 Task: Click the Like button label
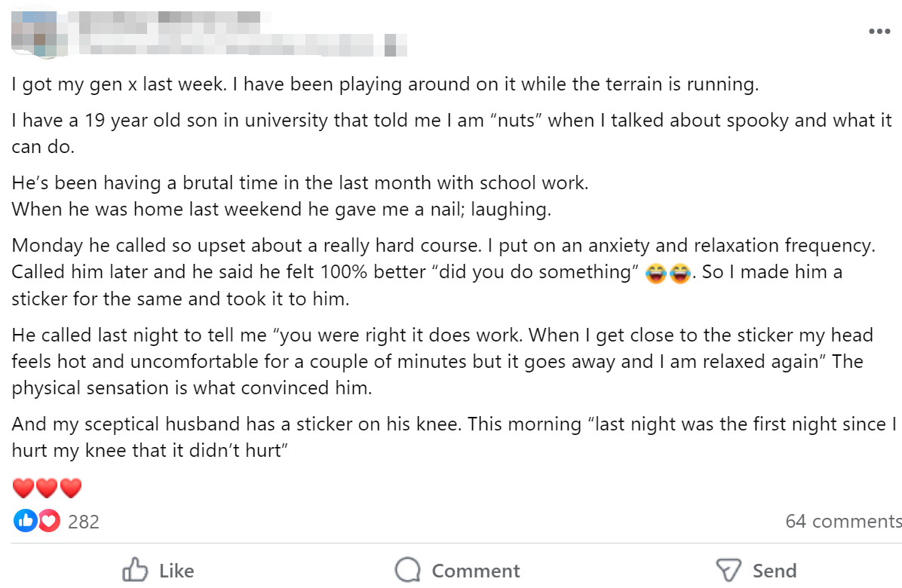point(176,571)
